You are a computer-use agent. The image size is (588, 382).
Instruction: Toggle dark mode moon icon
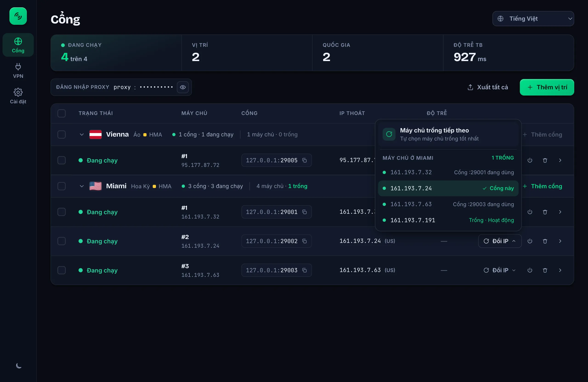(x=19, y=366)
